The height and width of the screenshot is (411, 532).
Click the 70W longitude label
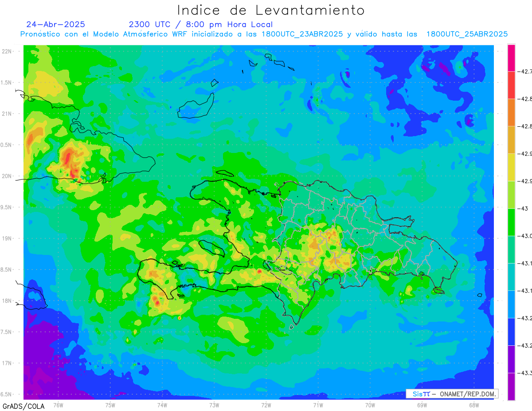point(370,405)
